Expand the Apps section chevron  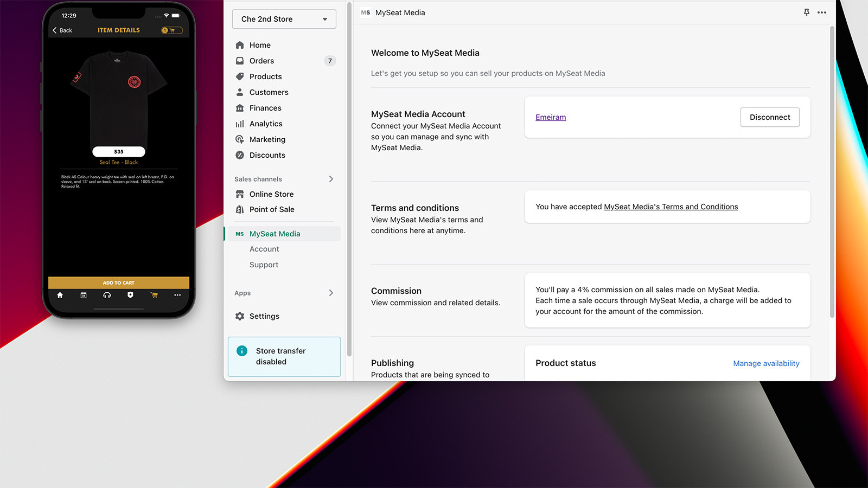[x=331, y=293]
